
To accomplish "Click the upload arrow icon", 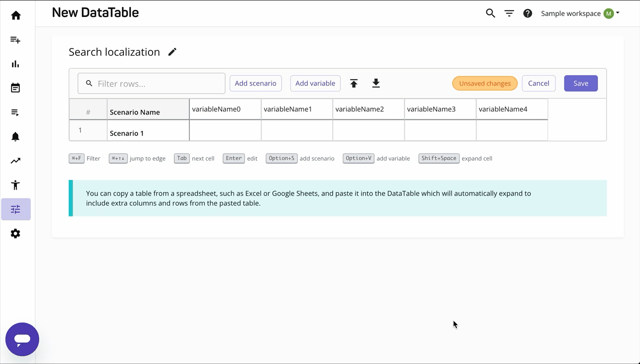I will click(x=354, y=83).
